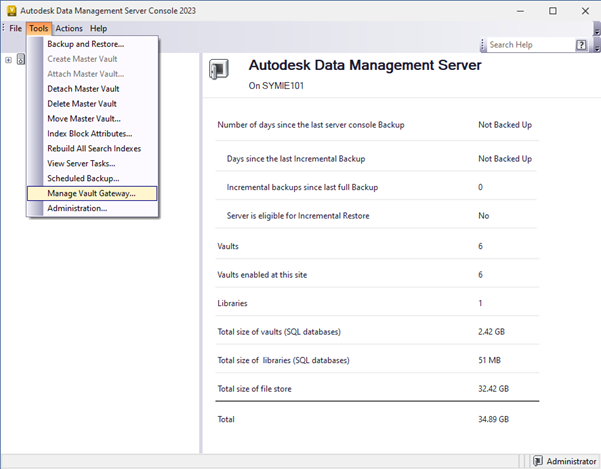Click the "51 MB" libraries size value
Viewport: 601px width, 469px height.
point(489,360)
